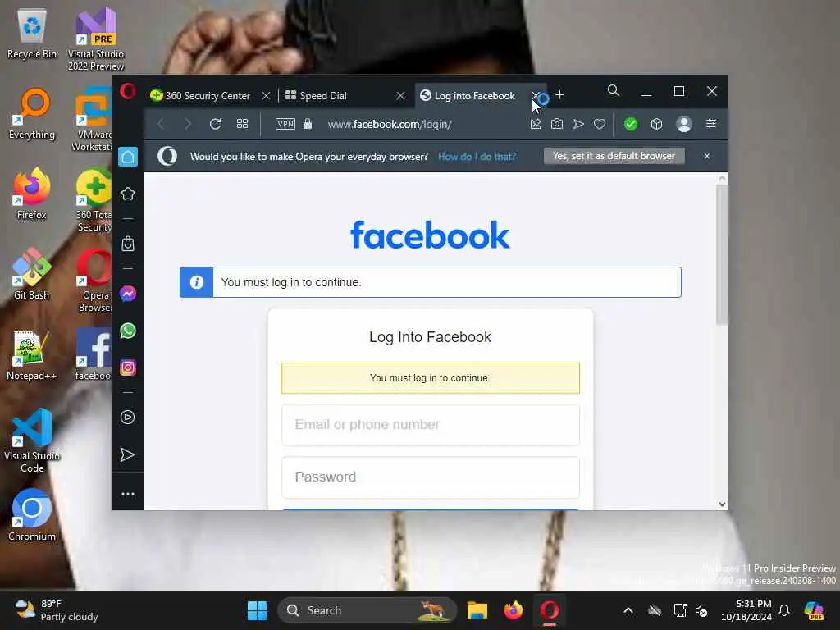Open the Windows Start menu
The image size is (840, 630).
[257, 610]
